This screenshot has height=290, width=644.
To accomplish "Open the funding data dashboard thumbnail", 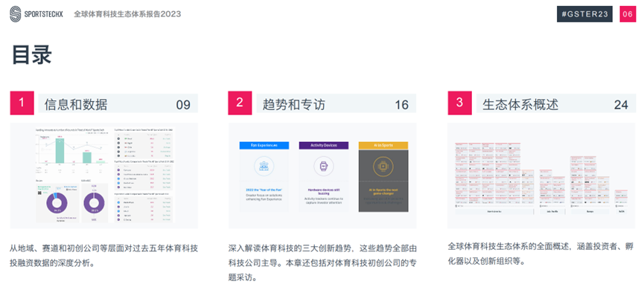I will tap(104, 175).
